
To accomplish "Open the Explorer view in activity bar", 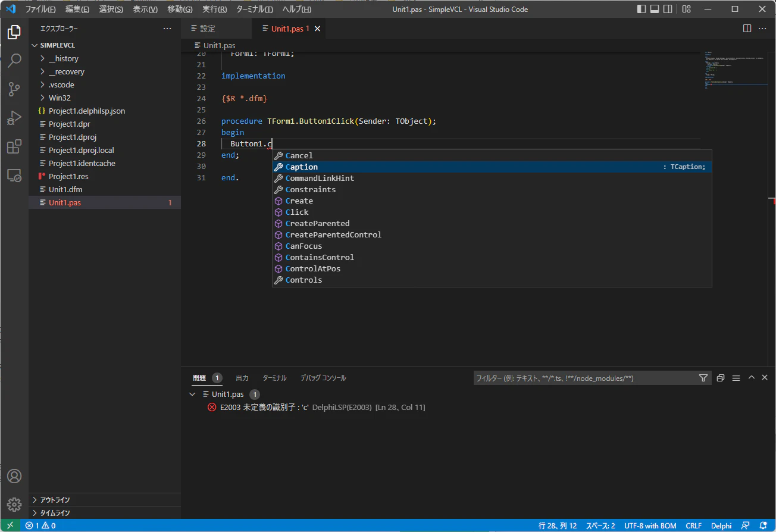I will [x=14, y=32].
